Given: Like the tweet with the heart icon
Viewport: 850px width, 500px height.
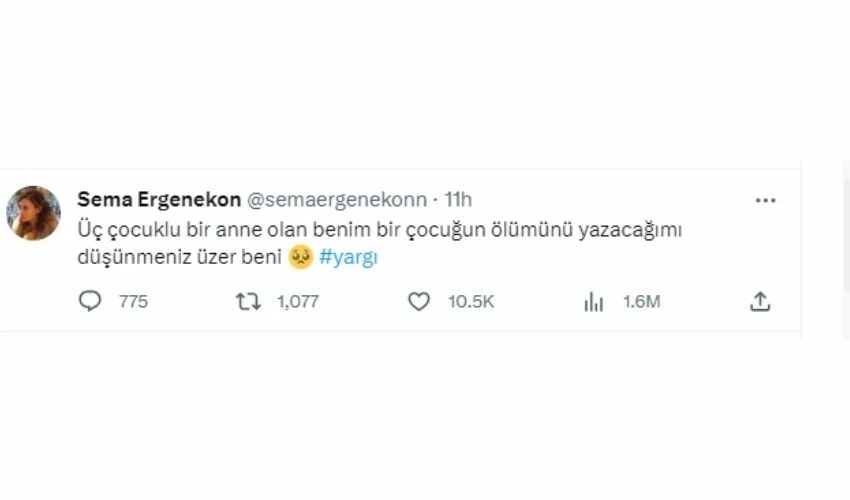Looking at the screenshot, I should pyautogui.click(x=418, y=302).
